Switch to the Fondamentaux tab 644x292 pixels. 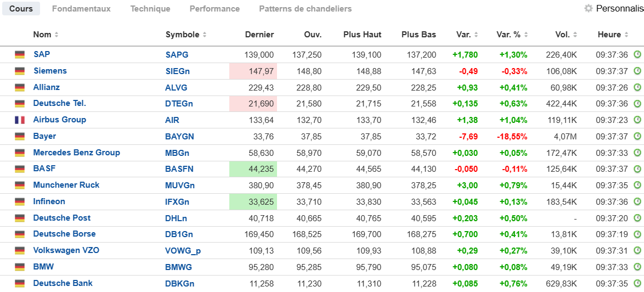click(x=81, y=9)
